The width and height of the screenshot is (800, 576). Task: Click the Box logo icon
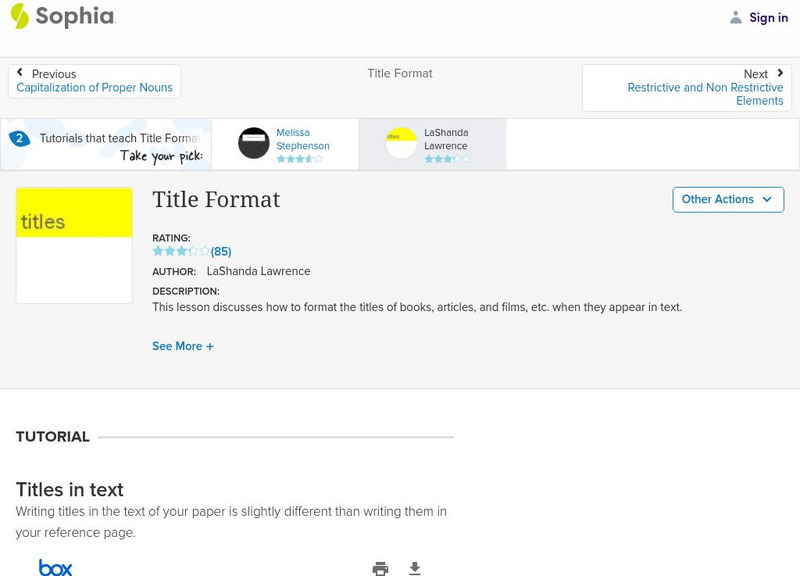(x=55, y=567)
